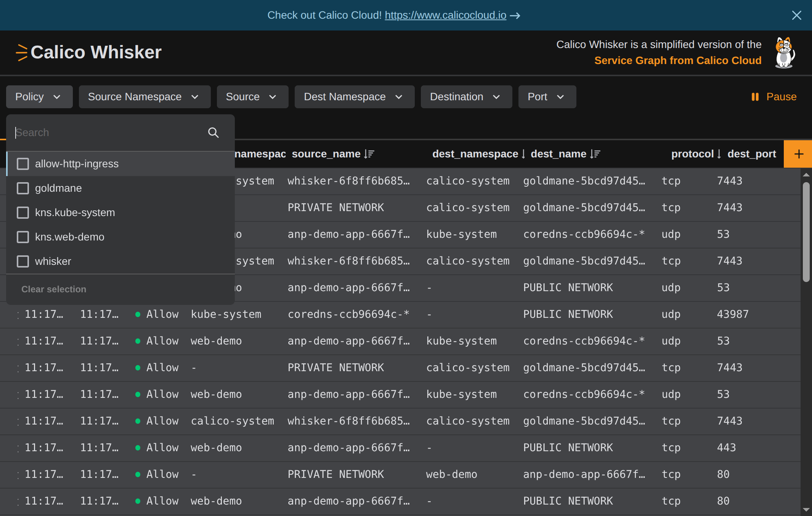Close the Calico Cloud banner

tap(796, 15)
